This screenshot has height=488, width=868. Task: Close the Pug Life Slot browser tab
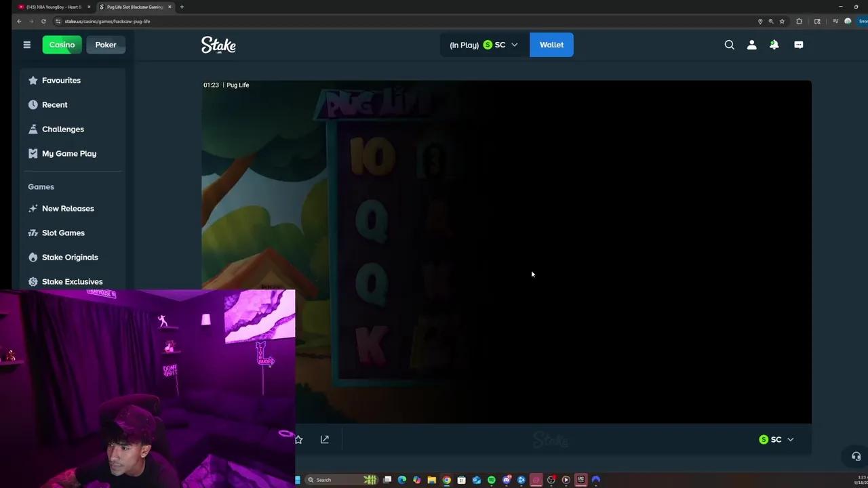170,7
